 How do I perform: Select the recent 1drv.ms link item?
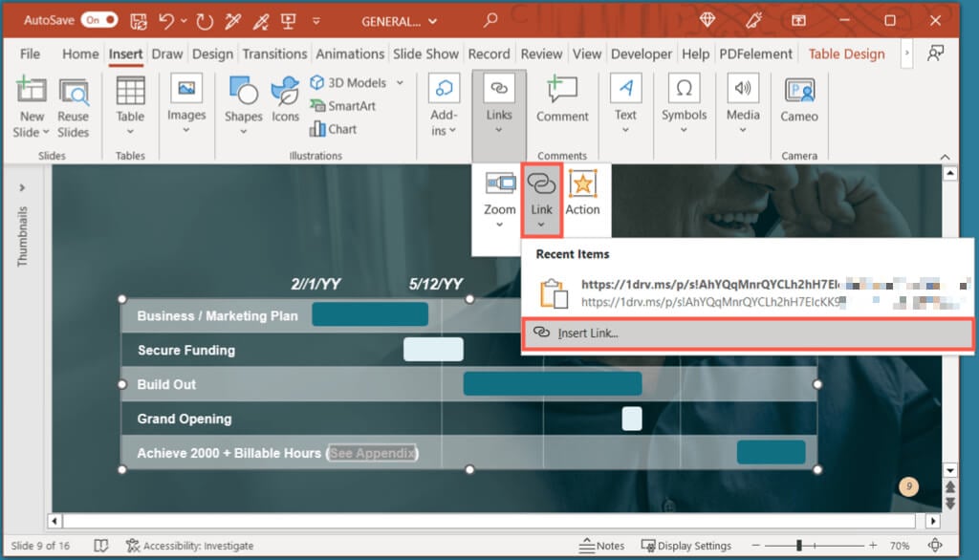(x=747, y=292)
